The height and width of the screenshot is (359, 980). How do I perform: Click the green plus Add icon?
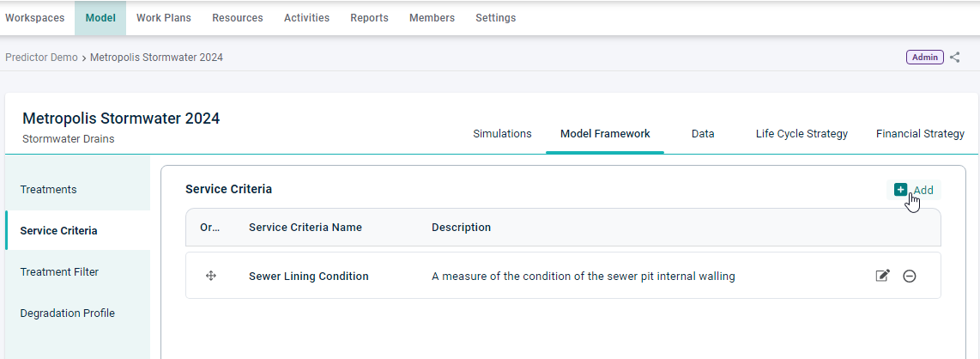click(900, 190)
